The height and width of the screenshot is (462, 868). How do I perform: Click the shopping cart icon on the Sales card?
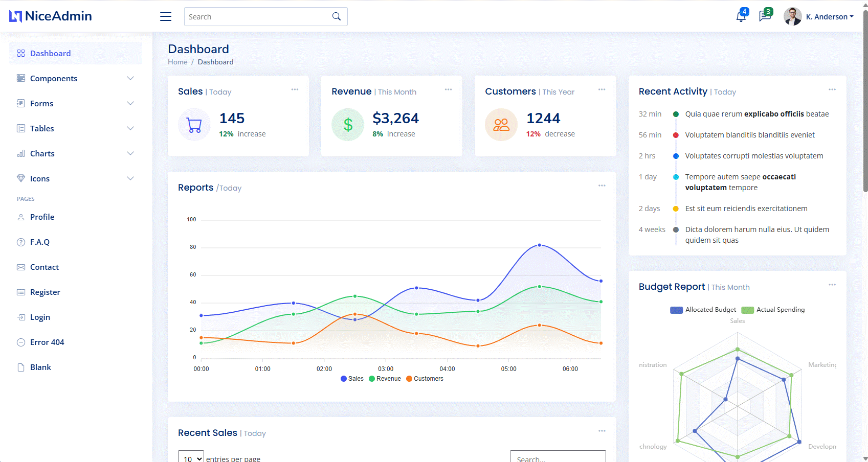[x=194, y=124]
